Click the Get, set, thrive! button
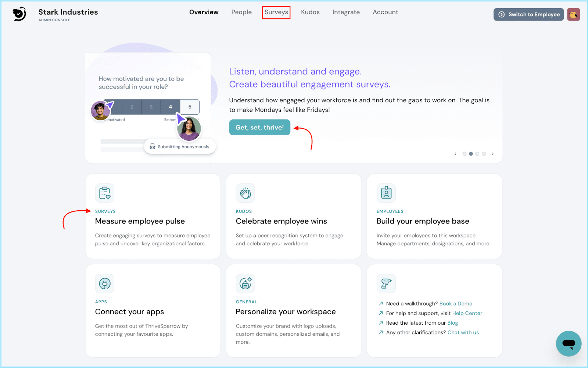This screenshot has width=588, height=368. click(259, 128)
